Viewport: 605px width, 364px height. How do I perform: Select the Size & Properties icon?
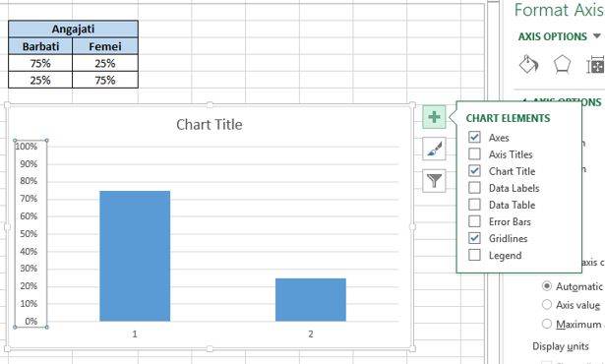coord(596,65)
